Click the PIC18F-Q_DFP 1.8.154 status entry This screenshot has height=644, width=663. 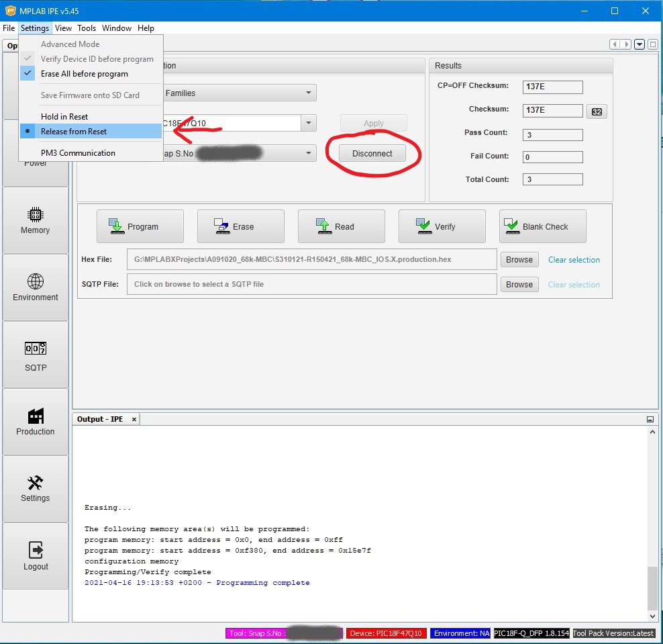(531, 633)
